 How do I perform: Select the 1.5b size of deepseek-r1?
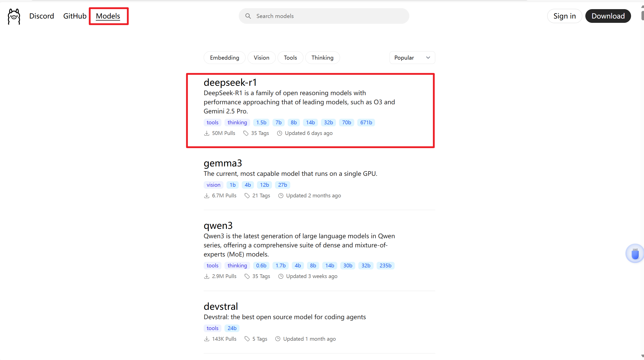click(261, 123)
